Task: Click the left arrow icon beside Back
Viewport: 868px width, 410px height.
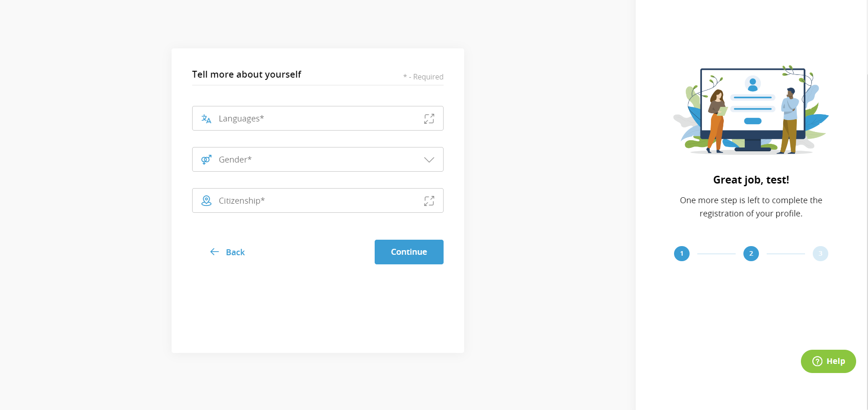Action: click(214, 252)
